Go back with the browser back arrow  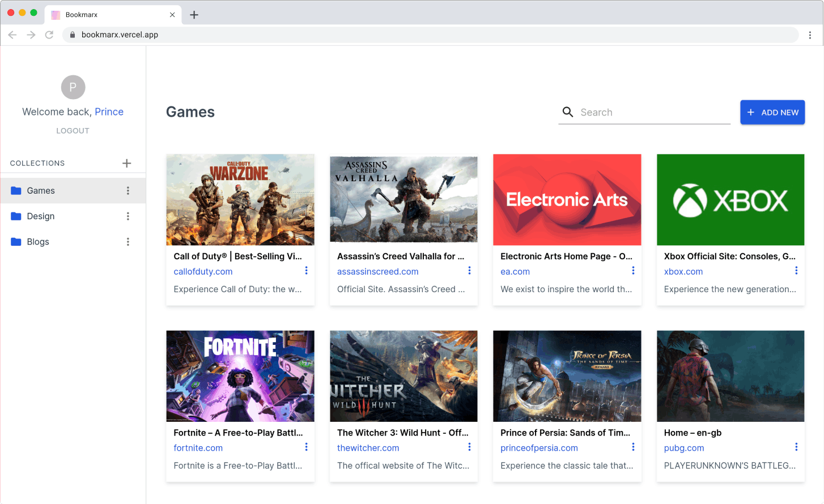(12, 35)
